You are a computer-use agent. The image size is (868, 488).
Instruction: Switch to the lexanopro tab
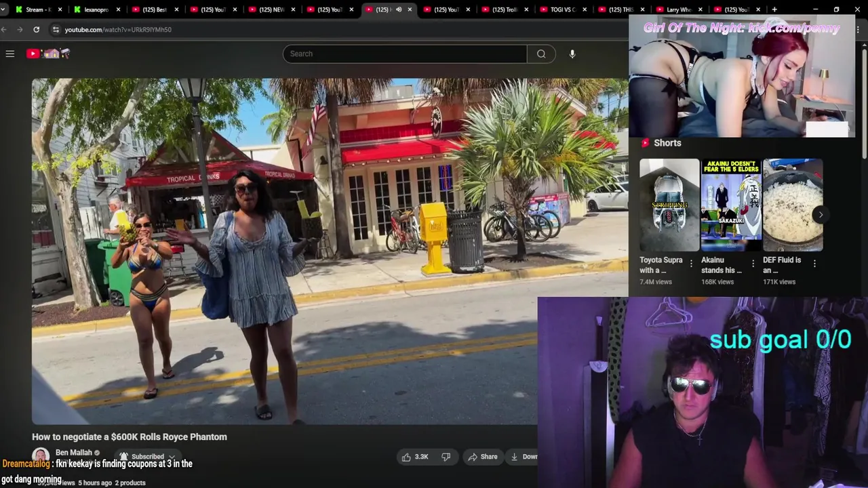click(x=95, y=9)
